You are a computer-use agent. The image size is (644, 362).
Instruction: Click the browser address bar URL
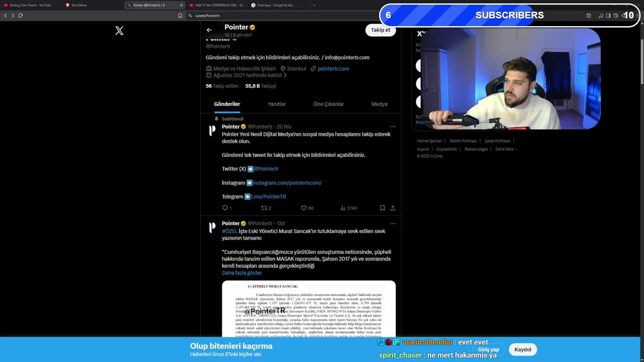click(x=207, y=16)
